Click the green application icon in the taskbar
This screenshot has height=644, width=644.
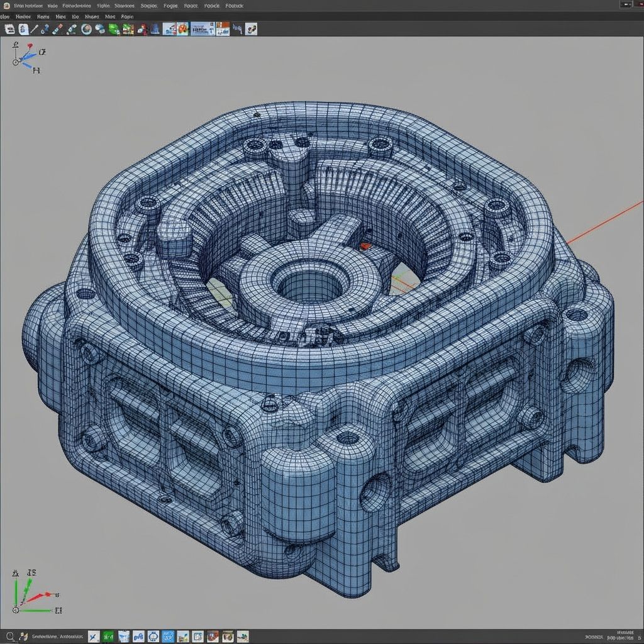click(108, 636)
